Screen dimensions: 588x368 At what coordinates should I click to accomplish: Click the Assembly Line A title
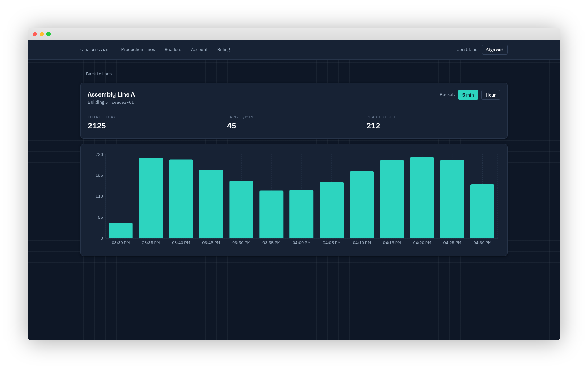[x=111, y=94]
